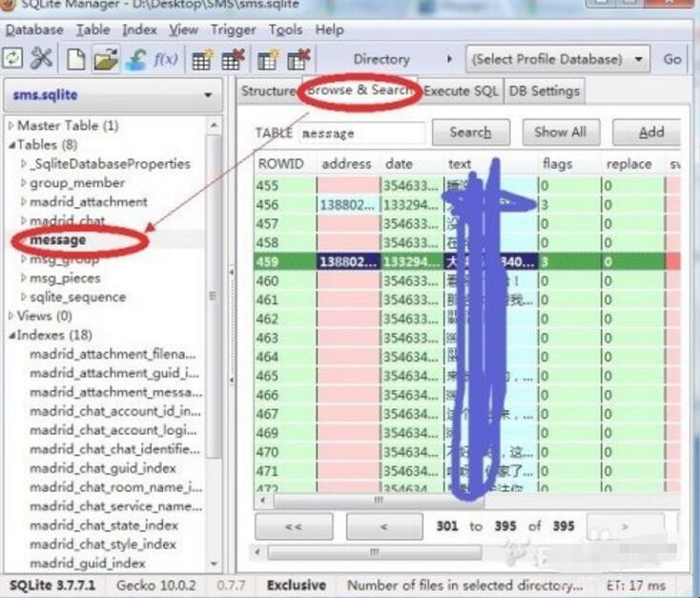
Task: Select the row with ROWID 463
Action: pyautogui.click(x=467, y=338)
